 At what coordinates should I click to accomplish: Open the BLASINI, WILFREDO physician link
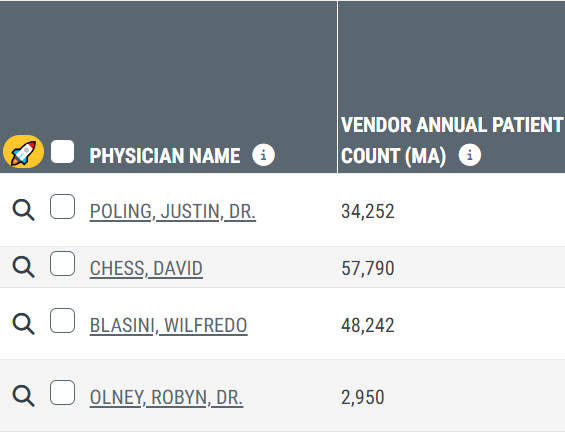click(x=169, y=325)
